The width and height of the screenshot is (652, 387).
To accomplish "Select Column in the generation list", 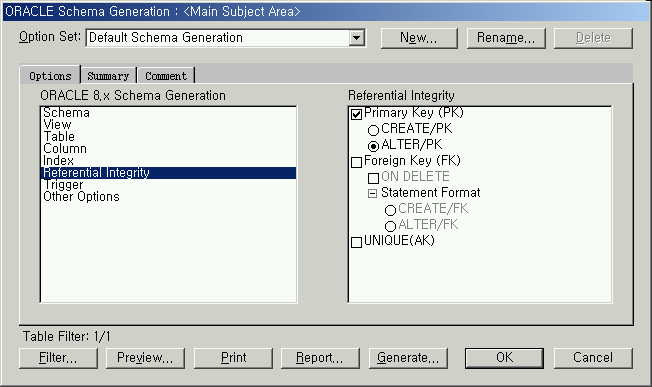I will pyautogui.click(x=168, y=149).
